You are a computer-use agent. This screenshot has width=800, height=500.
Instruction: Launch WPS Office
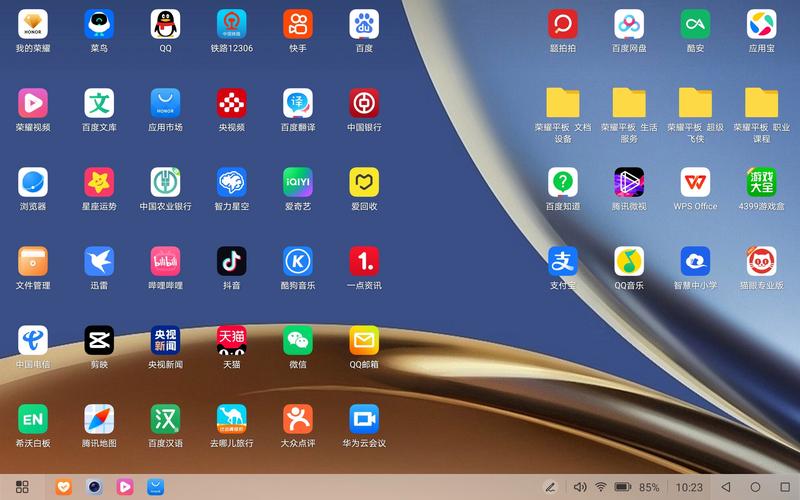(x=695, y=182)
